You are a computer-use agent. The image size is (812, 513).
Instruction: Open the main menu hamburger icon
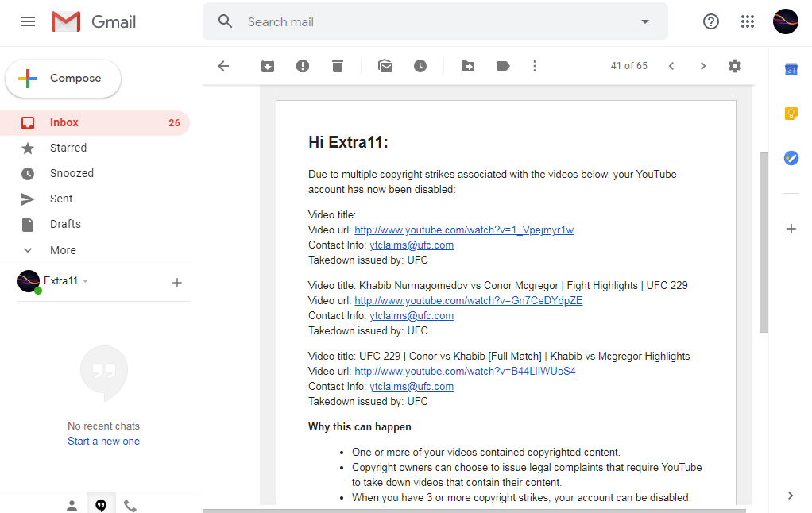pos(28,21)
